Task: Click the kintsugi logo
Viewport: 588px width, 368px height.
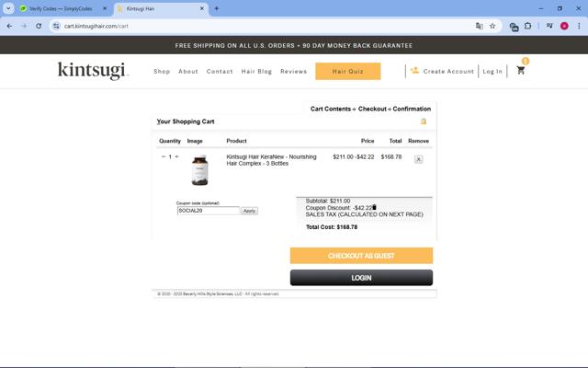Action: pyautogui.click(x=93, y=71)
